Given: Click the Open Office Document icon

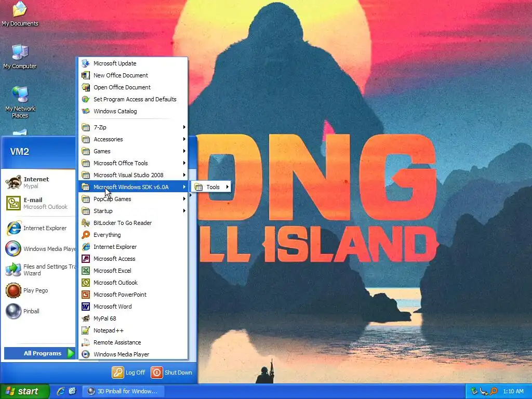Looking at the screenshot, I should click(x=86, y=87).
